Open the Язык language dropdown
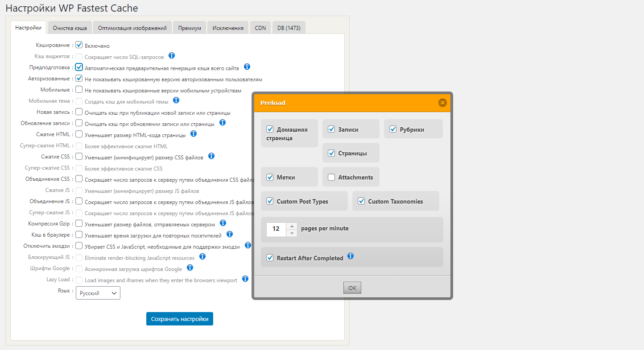 click(98, 293)
